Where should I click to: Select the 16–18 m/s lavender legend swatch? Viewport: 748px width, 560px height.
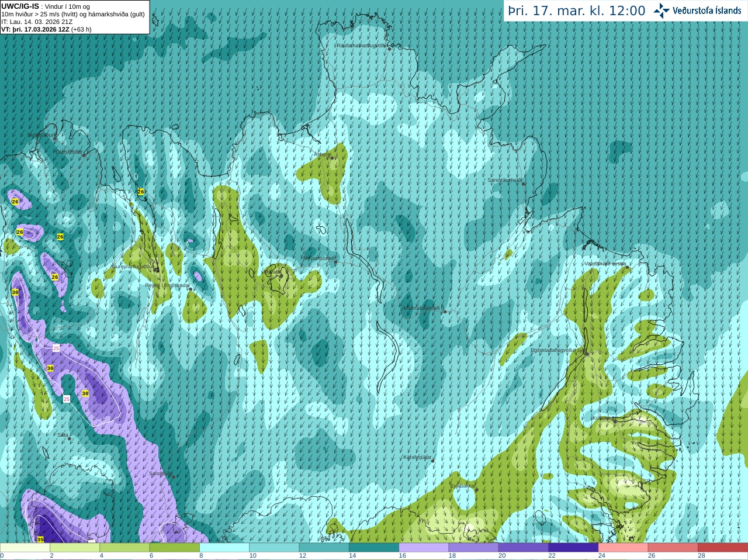[424, 548]
